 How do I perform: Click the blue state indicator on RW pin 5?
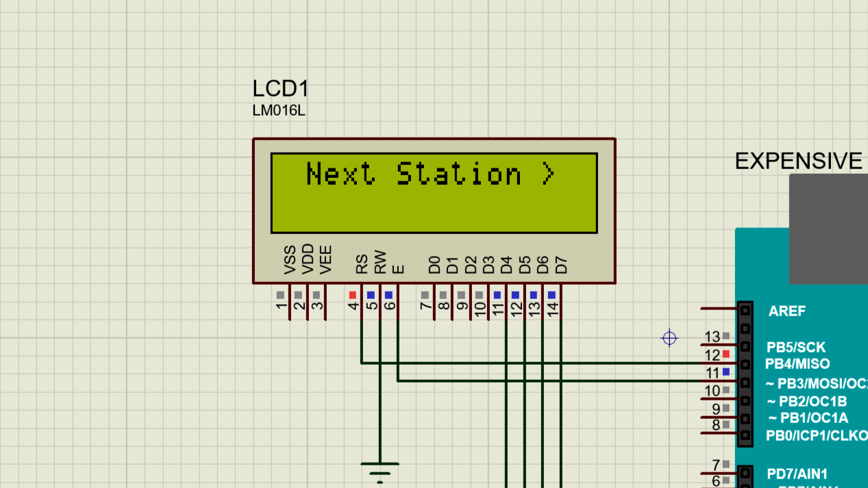coord(371,295)
